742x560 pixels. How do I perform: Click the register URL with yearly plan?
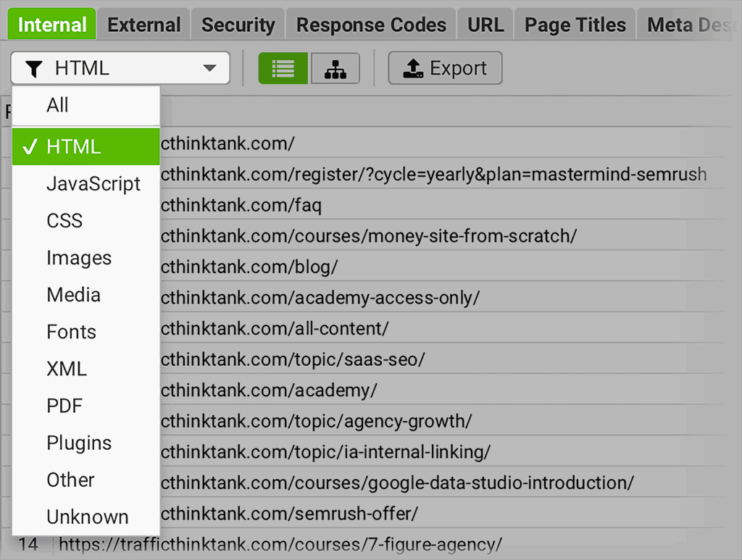click(433, 175)
